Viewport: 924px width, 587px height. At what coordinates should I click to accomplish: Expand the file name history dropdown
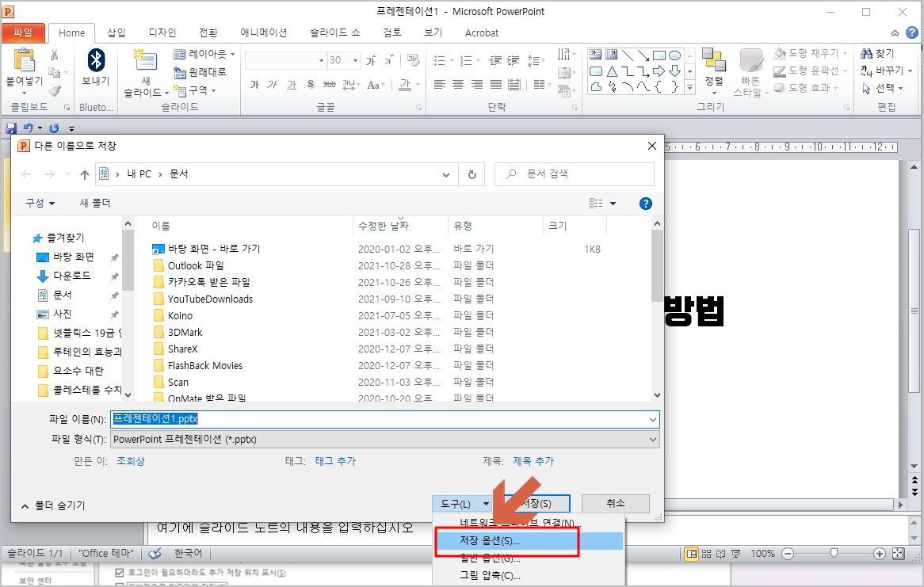point(652,420)
